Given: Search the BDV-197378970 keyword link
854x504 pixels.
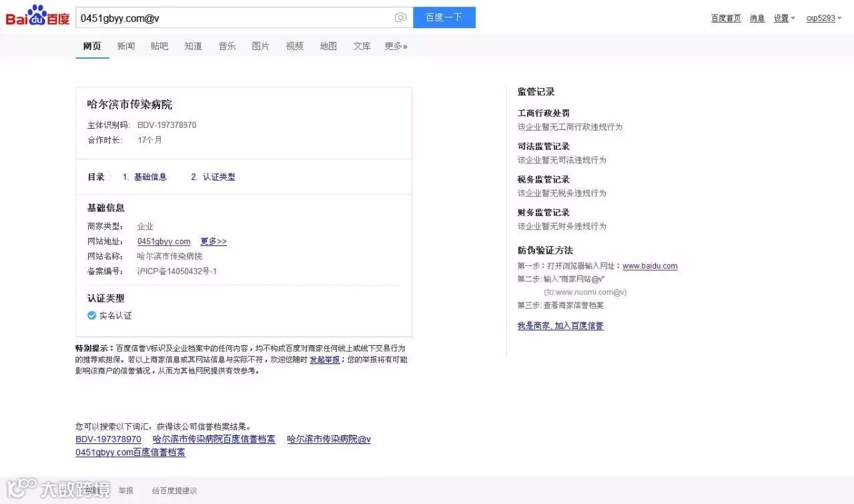Looking at the screenshot, I should 108,439.
